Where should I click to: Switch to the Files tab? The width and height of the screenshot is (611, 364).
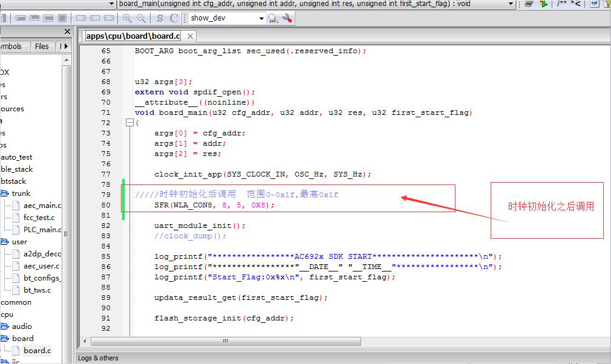coord(42,47)
